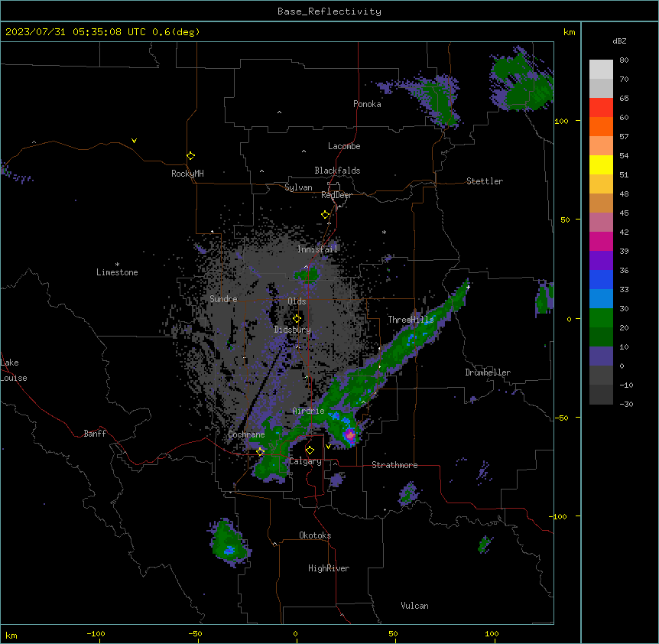
Task: Click the Innisfail city label
Action: coord(317,249)
